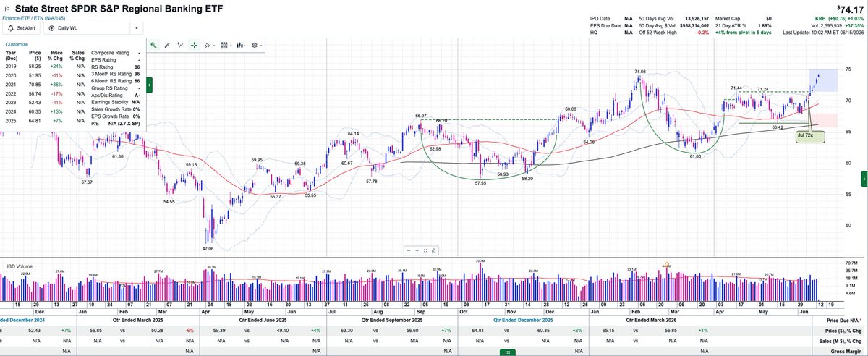Select the pencil drawing tool
The image size is (868, 356).
(167, 45)
